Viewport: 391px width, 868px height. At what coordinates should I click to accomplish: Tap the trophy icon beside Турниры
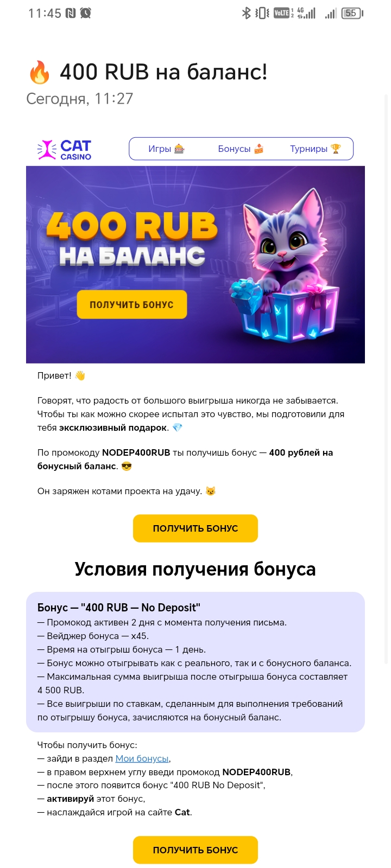(336, 149)
